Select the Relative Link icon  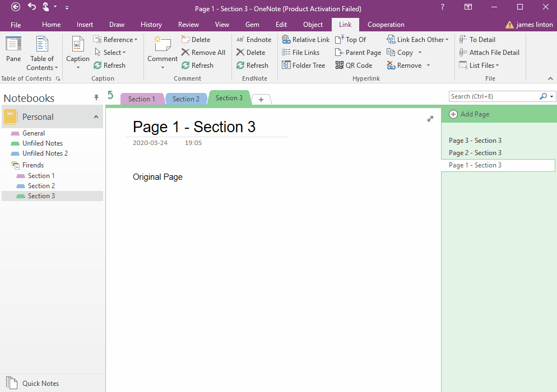[x=305, y=39]
